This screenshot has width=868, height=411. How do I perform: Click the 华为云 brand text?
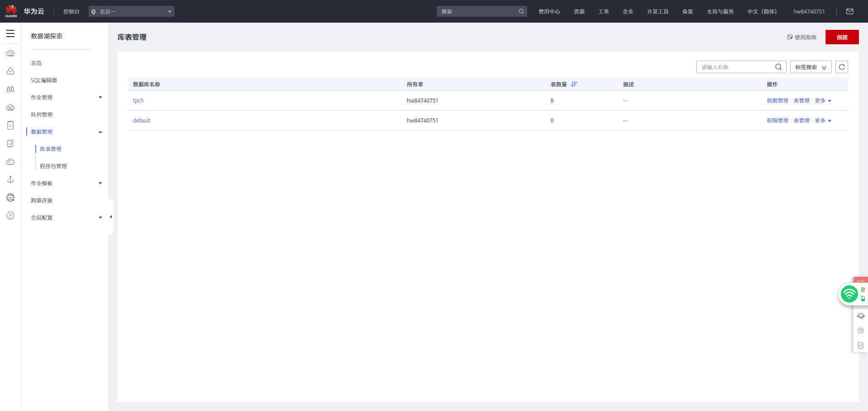tap(34, 11)
